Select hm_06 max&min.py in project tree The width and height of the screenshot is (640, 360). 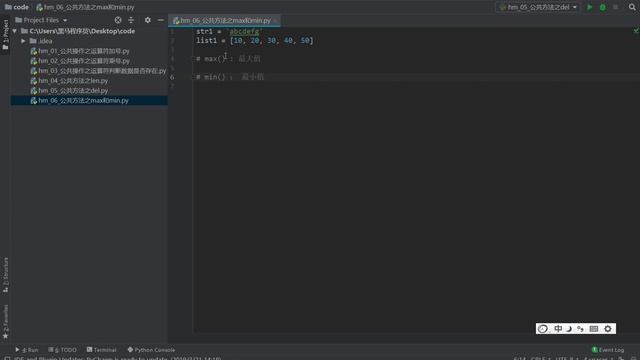89,100
